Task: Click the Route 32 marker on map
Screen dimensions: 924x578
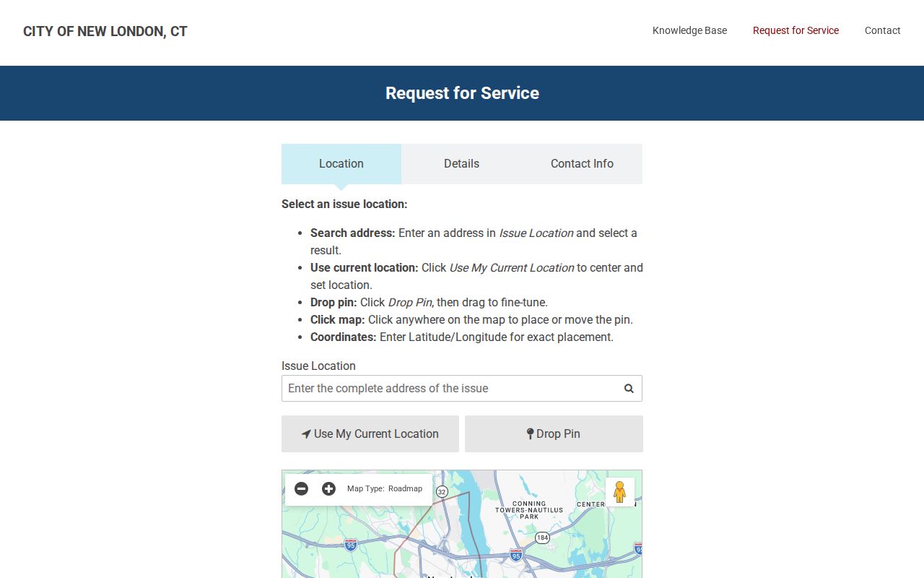Action: (x=442, y=491)
